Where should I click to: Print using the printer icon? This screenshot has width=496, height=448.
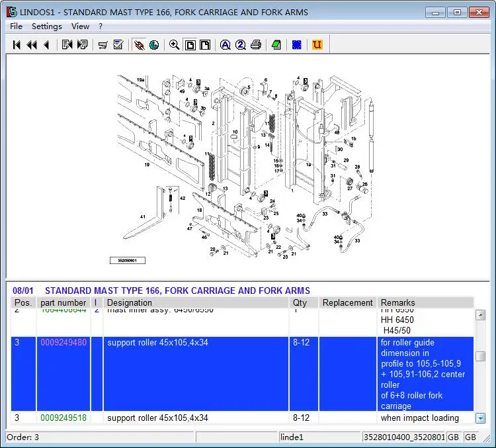coord(256,45)
